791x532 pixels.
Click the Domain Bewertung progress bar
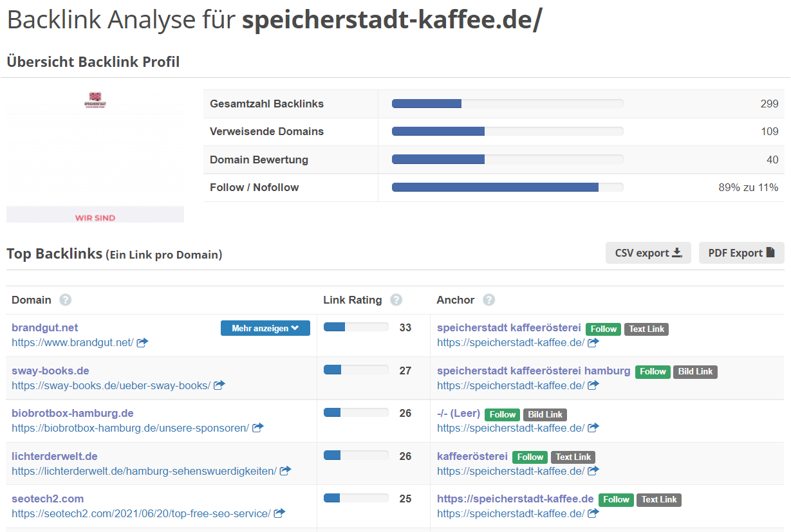tap(508, 160)
